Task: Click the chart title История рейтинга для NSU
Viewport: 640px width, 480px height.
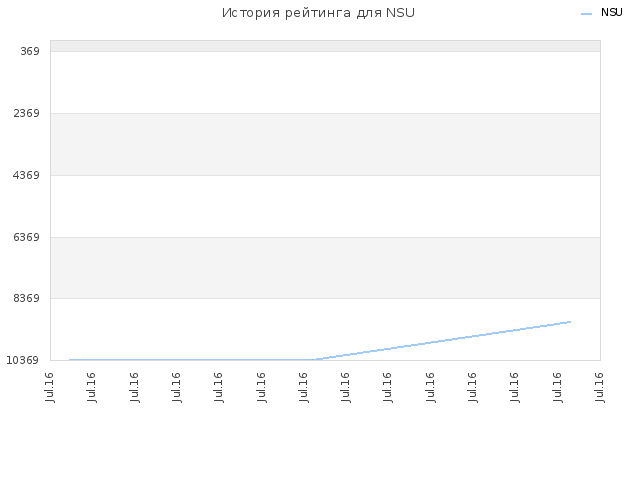Action: [318, 13]
